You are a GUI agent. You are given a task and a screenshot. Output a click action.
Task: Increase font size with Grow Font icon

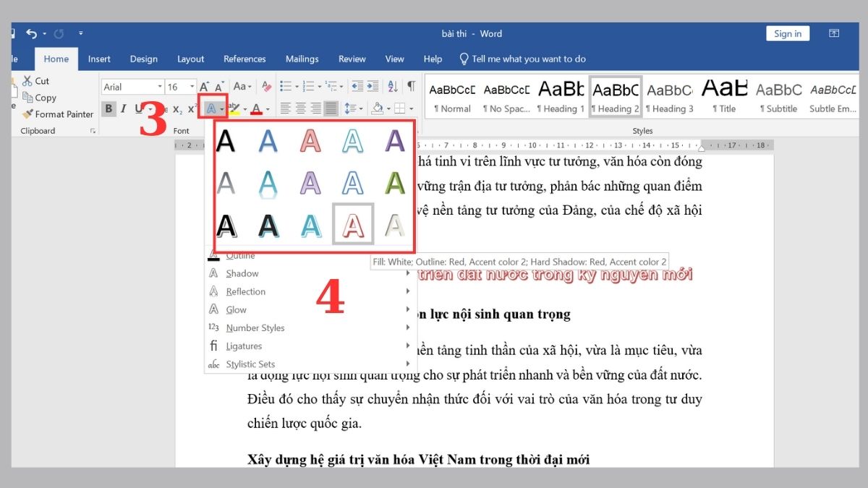(x=205, y=87)
